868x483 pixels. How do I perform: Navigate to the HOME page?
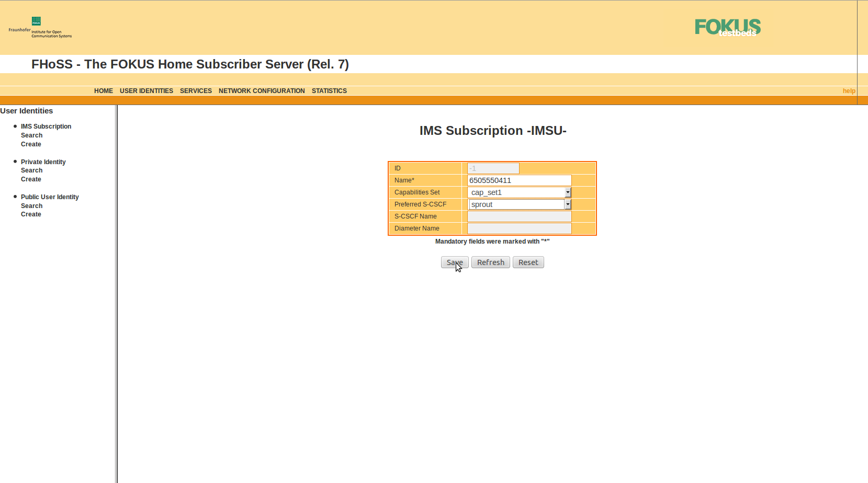(103, 90)
